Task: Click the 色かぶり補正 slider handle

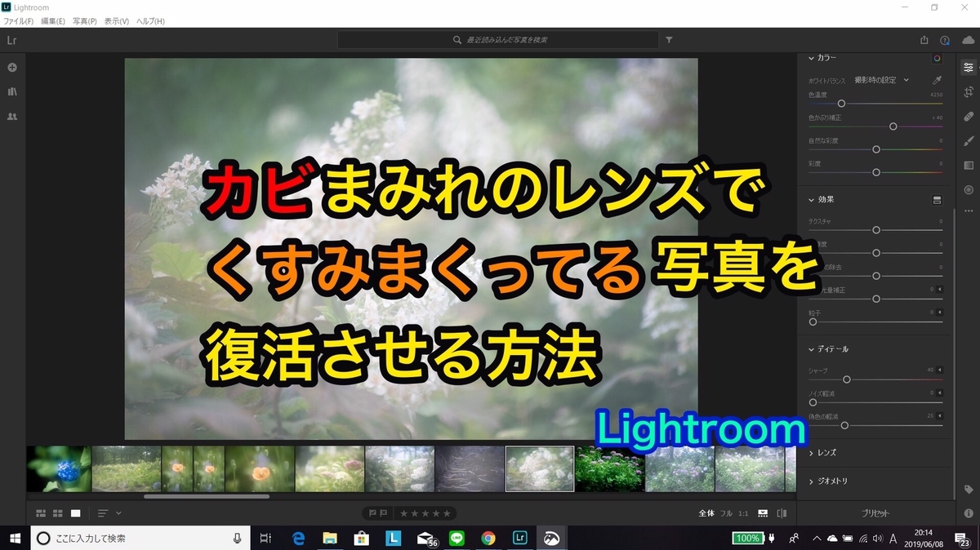Action: [x=893, y=126]
